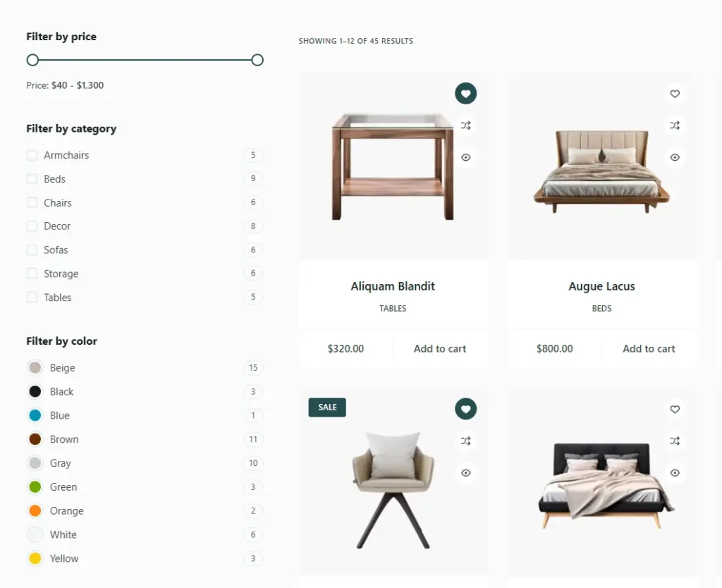Add Aliquam Blandit to cart
Viewport: 722px width, 588px height.
click(440, 348)
